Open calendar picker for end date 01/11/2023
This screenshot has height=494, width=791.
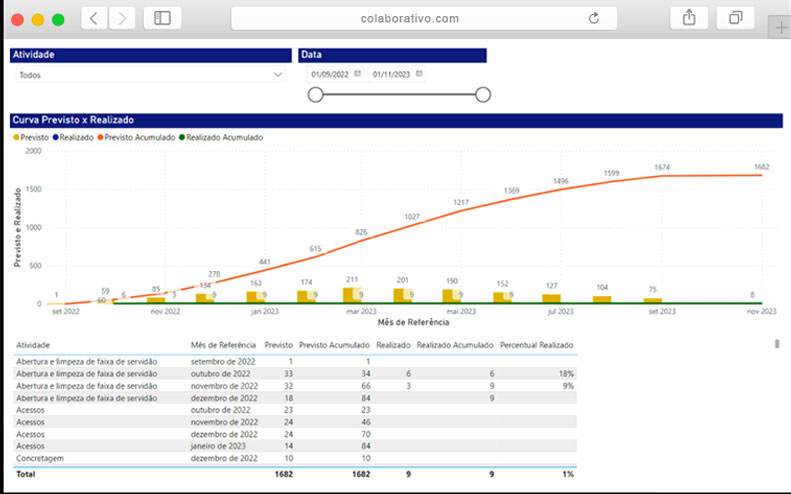pos(419,74)
